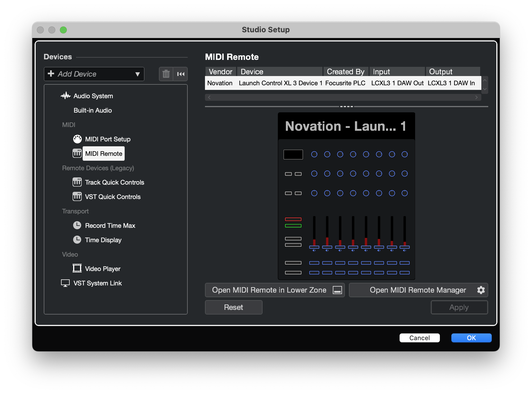
Task: Click the Input column header
Action: tap(397, 71)
